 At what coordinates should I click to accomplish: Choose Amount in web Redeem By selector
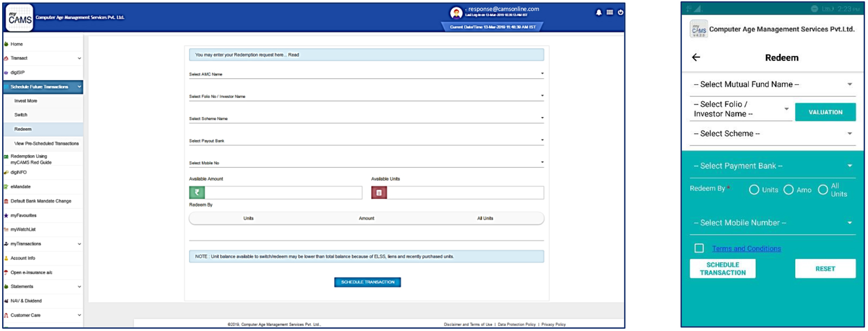click(x=366, y=218)
